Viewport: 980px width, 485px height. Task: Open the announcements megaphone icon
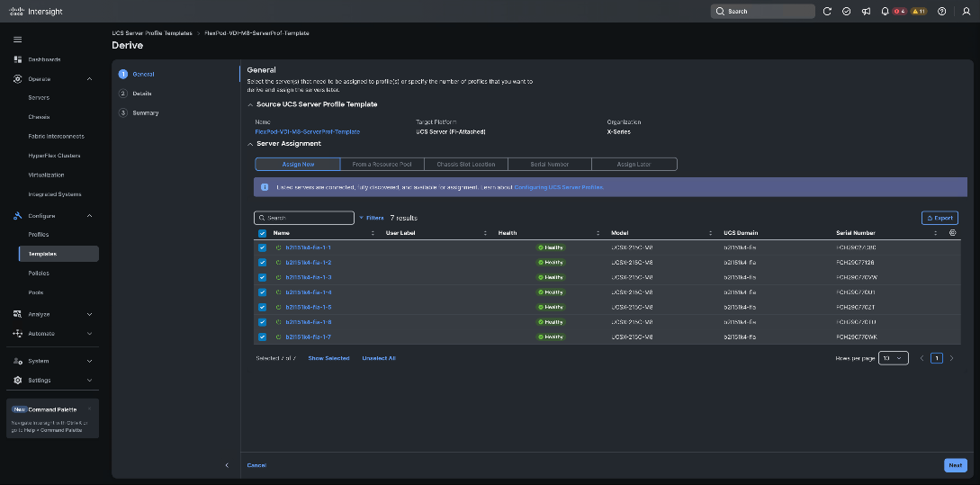pos(866,12)
